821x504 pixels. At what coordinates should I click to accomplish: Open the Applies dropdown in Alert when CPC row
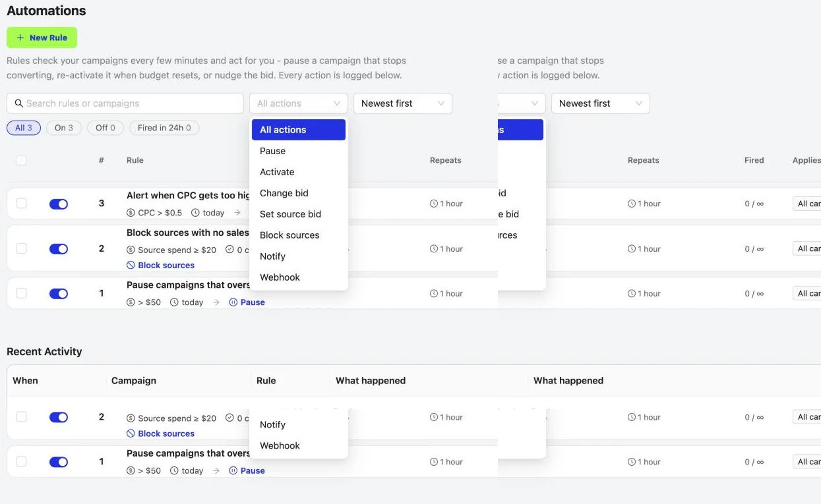tap(807, 204)
